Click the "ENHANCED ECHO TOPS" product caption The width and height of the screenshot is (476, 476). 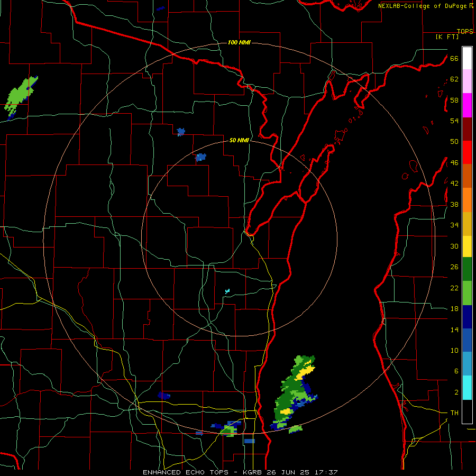pyautogui.click(x=186, y=472)
